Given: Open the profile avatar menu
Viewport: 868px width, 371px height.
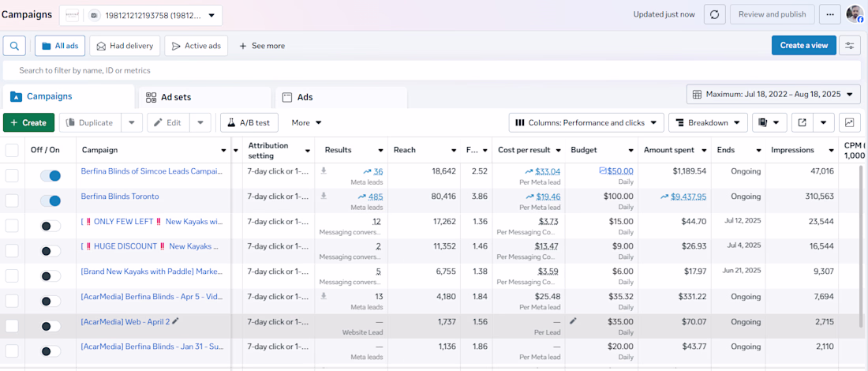Looking at the screenshot, I should point(855,14).
